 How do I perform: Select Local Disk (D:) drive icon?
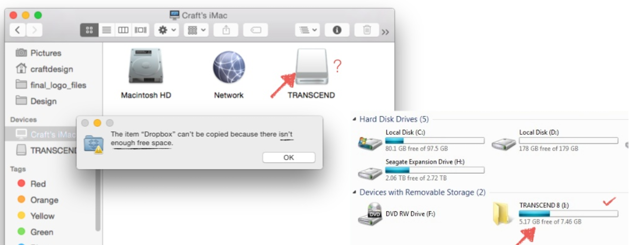pyautogui.click(x=504, y=144)
